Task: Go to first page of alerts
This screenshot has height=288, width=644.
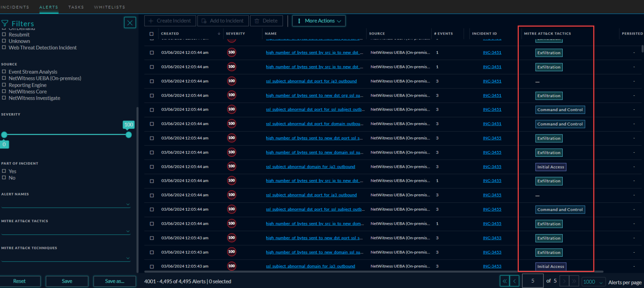Action: [504, 281]
